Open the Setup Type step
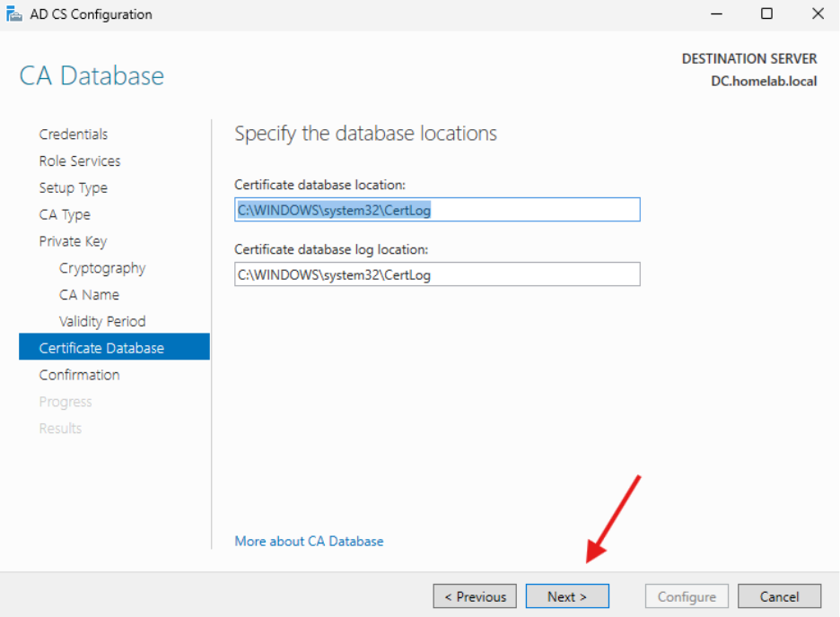The width and height of the screenshot is (840, 617). pyautogui.click(x=73, y=187)
